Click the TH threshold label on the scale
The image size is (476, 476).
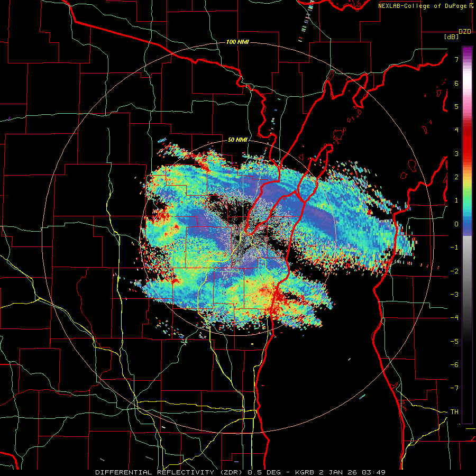[x=454, y=412]
